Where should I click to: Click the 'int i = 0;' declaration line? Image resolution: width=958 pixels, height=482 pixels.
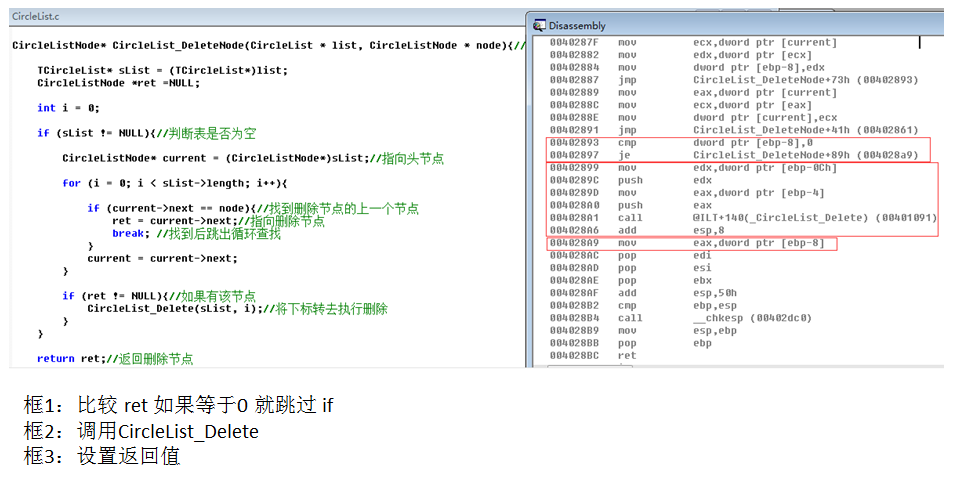click(x=68, y=108)
